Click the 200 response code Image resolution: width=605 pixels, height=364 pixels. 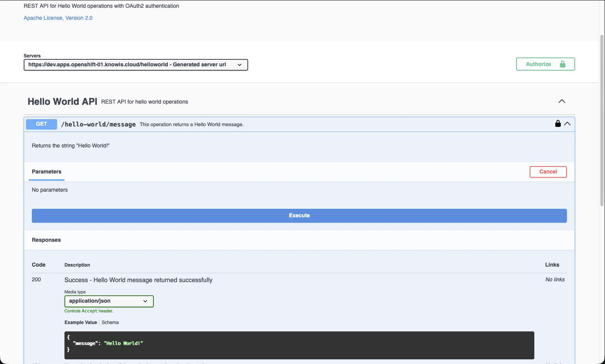(37, 279)
